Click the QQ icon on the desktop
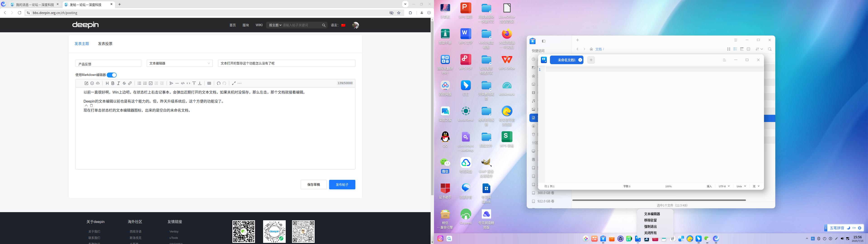This screenshot has width=868, height=244. coord(445,137)
